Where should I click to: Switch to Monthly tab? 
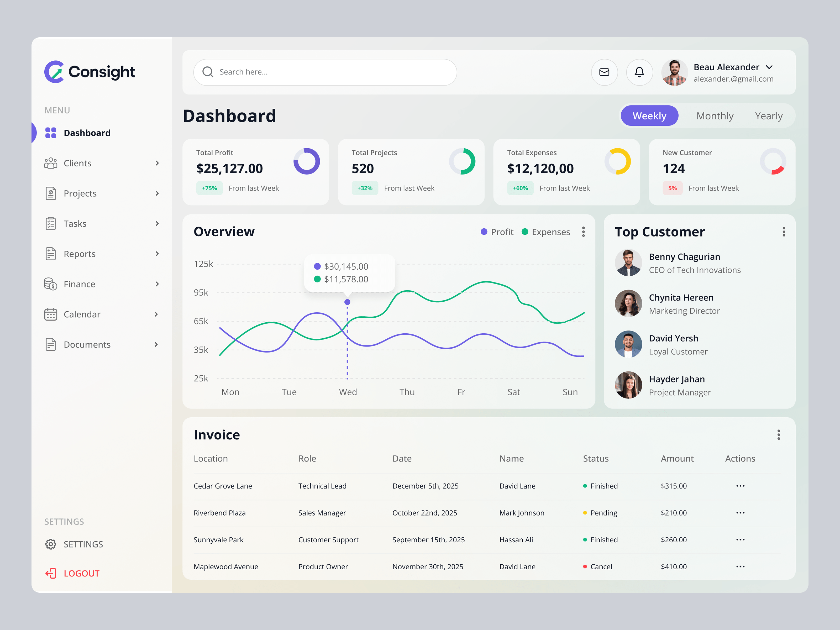(715, 115)
